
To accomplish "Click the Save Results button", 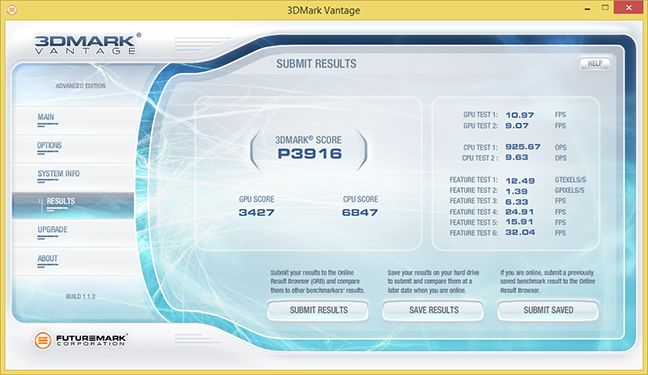I will pos(433,310).
